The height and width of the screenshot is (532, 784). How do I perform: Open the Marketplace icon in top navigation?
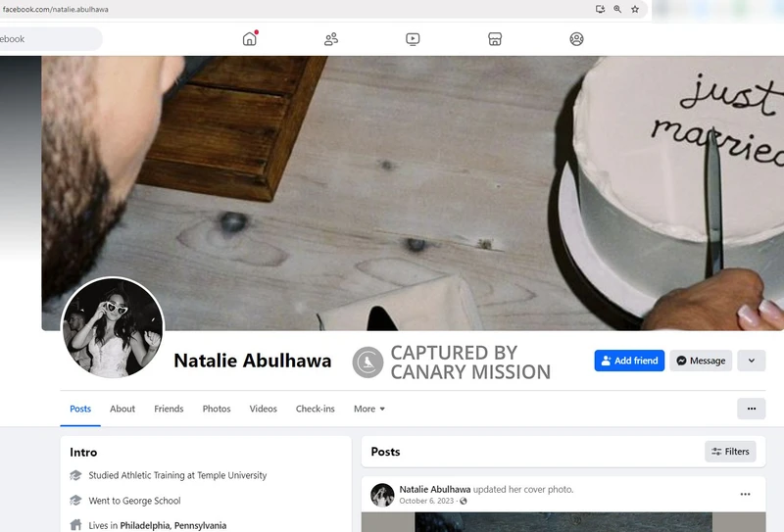495,39
